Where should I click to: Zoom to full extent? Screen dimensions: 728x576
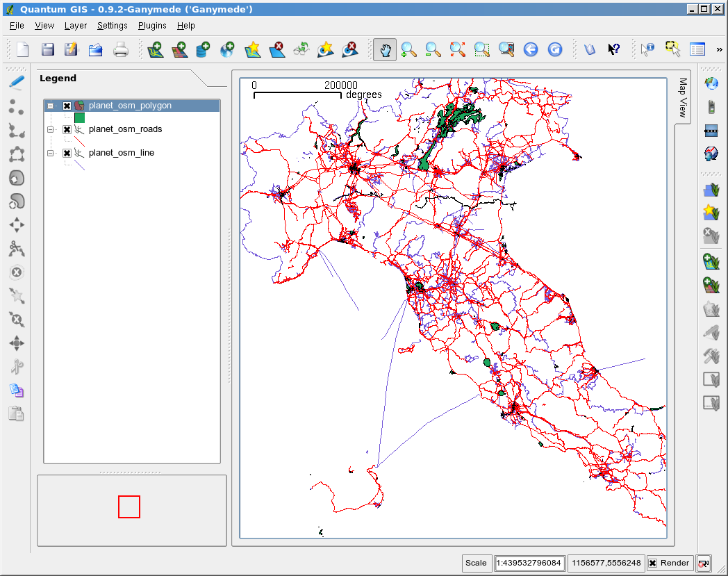(x=457, y=49)
